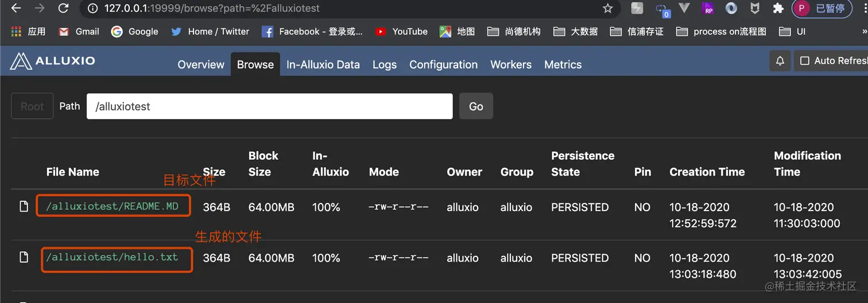Open the /alluxiotest/README.MD file link

pos(113,207)
